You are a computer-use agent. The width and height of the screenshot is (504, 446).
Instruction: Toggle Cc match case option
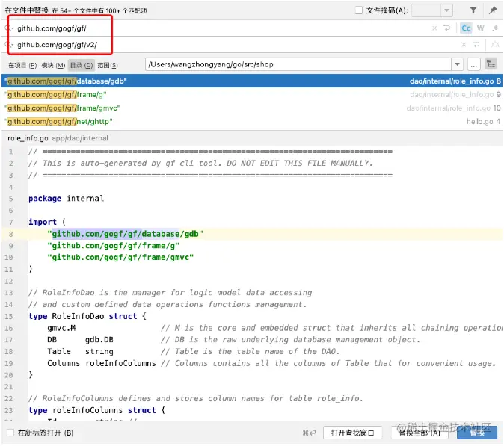click(x=466, y=28)
